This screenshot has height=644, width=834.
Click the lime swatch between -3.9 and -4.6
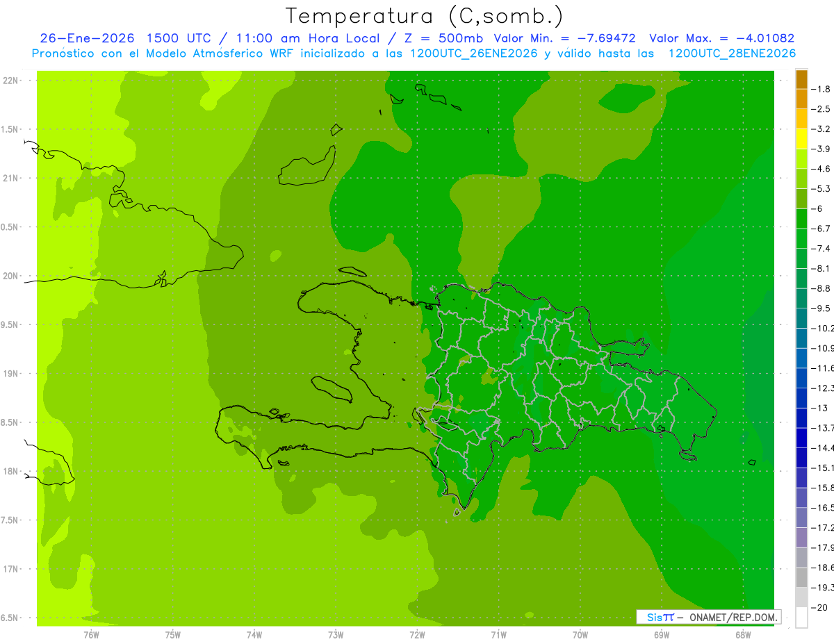click(801, 159)
